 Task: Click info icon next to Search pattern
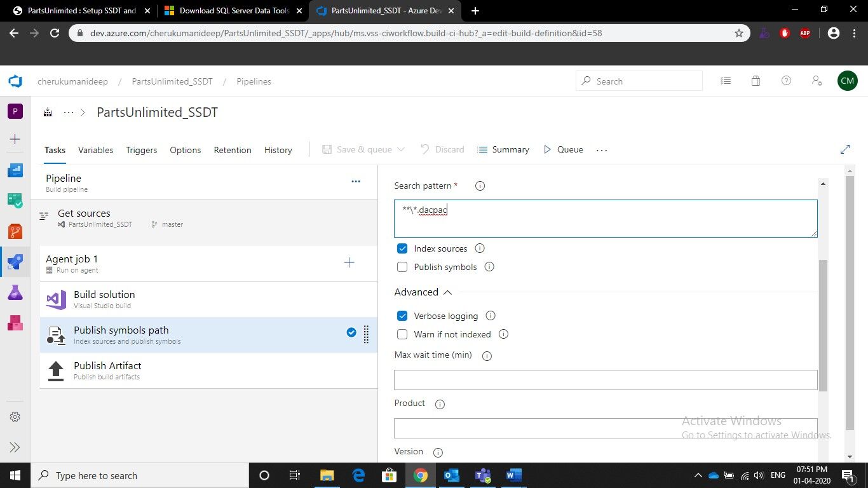(x=480, y=186)
